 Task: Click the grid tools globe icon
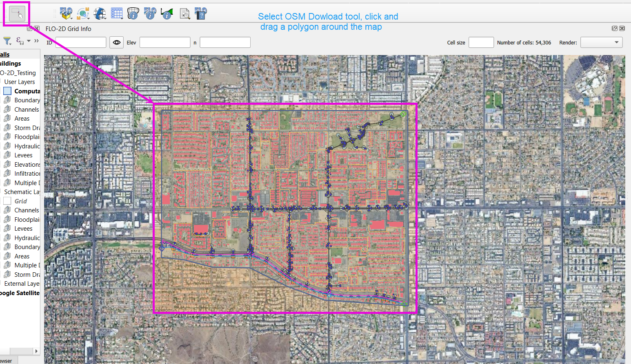100,13
